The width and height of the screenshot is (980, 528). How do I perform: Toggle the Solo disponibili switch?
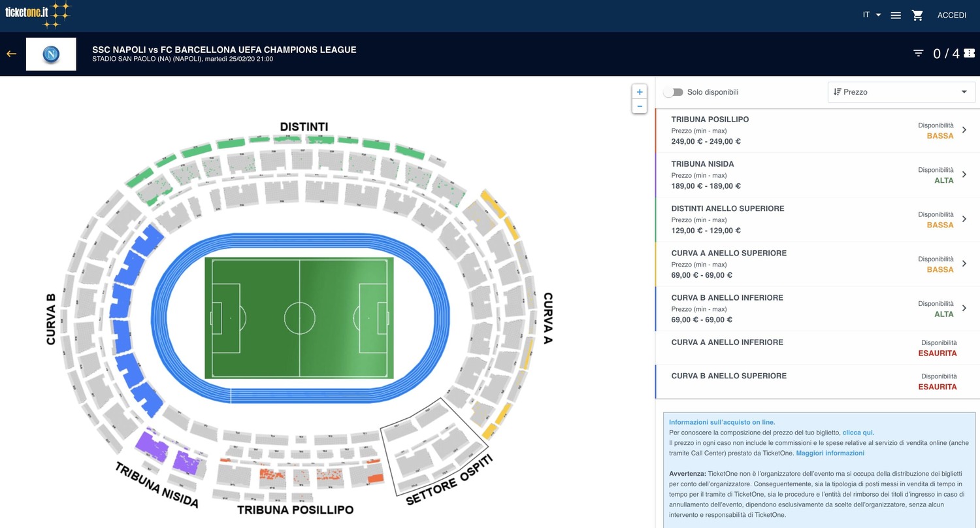coord(673,92)
